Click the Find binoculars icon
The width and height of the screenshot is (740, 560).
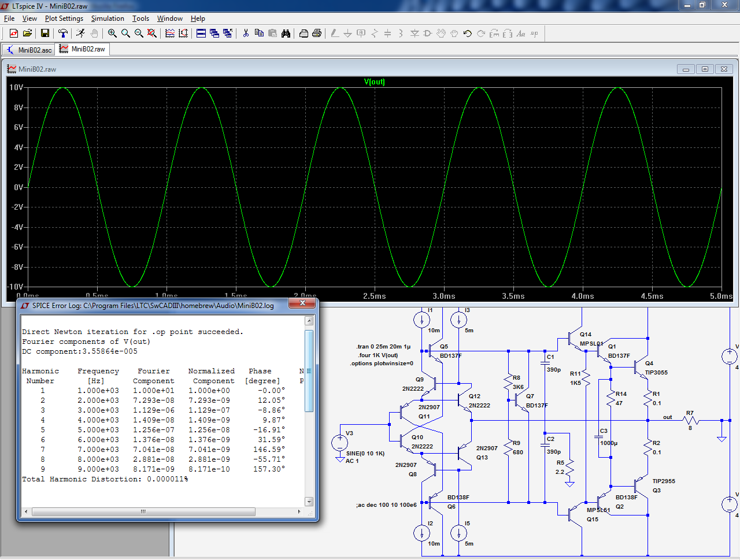[286, 34]
